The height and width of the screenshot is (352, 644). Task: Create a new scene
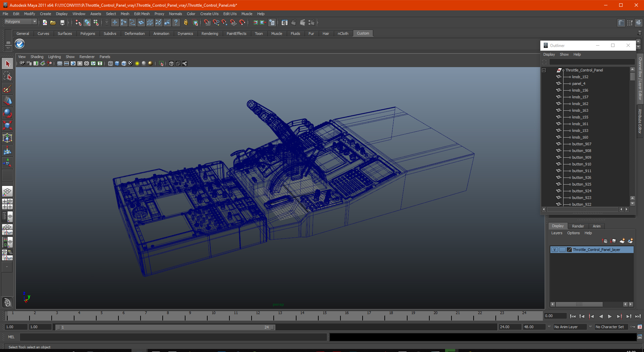pos(45,22)
